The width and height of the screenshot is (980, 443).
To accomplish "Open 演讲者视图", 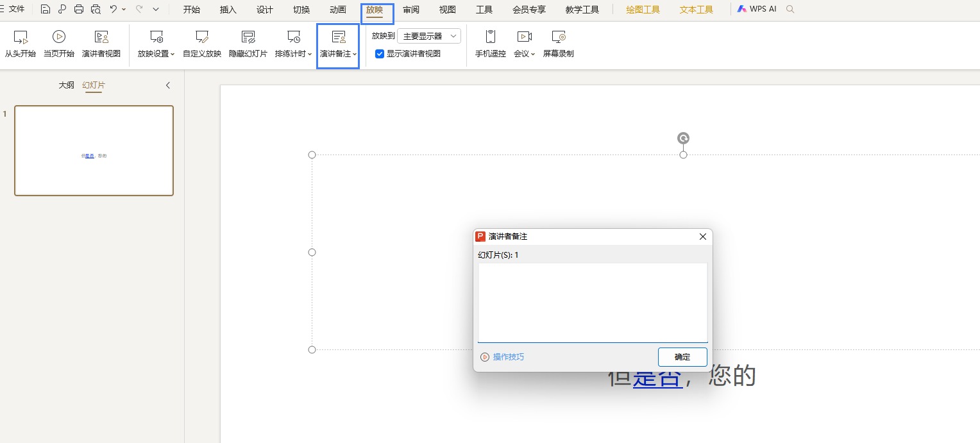I will tap(101, 44).
